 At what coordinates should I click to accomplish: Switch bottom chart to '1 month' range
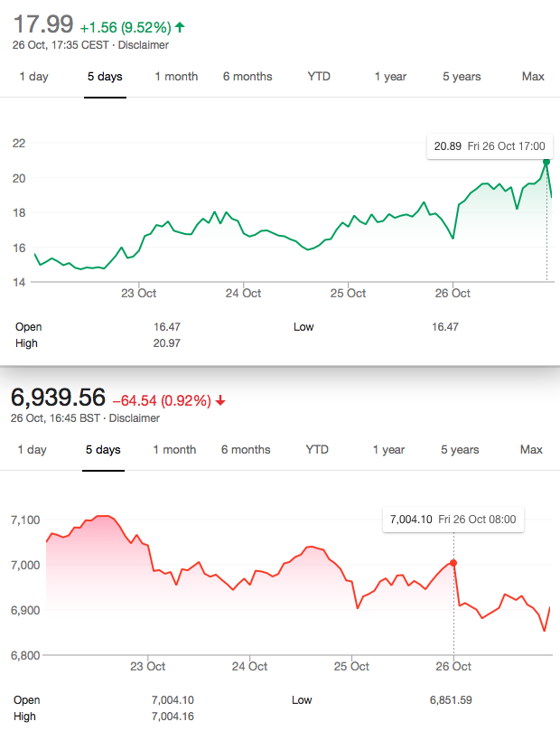coord(174,450)
